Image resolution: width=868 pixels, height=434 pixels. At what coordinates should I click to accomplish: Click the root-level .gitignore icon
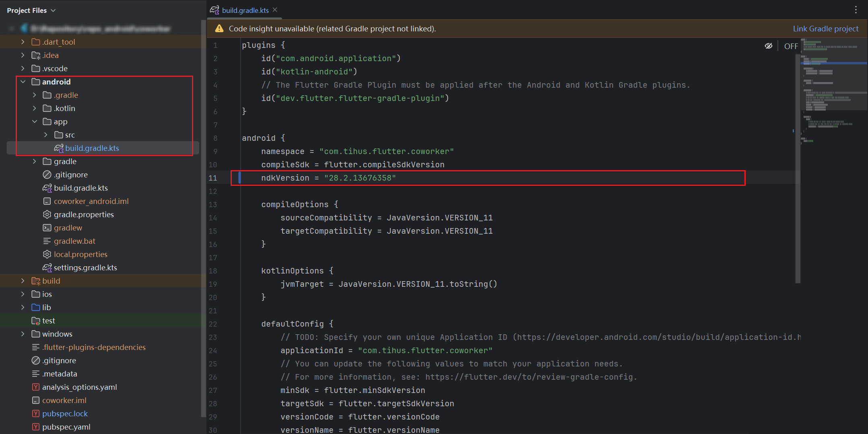[x=36, y=360]
